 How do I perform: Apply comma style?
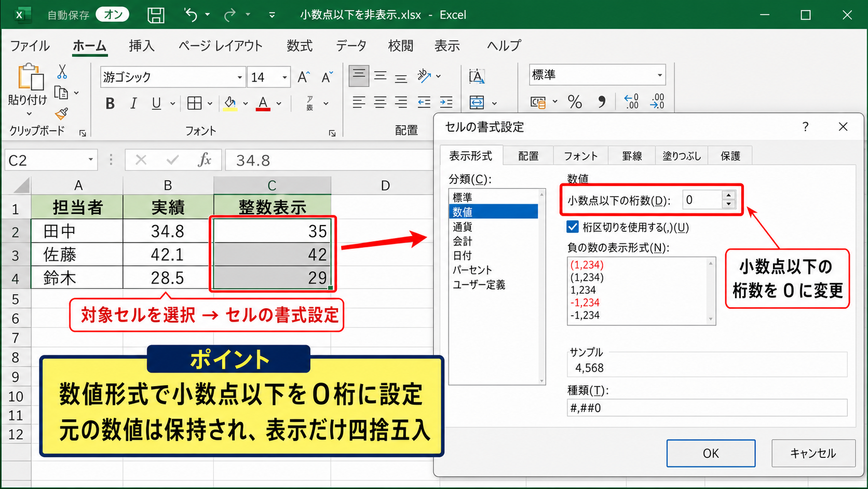coord(601,102)
